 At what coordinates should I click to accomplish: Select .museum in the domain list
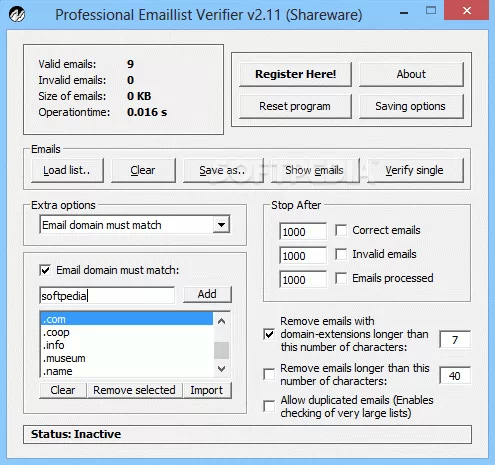127,358
